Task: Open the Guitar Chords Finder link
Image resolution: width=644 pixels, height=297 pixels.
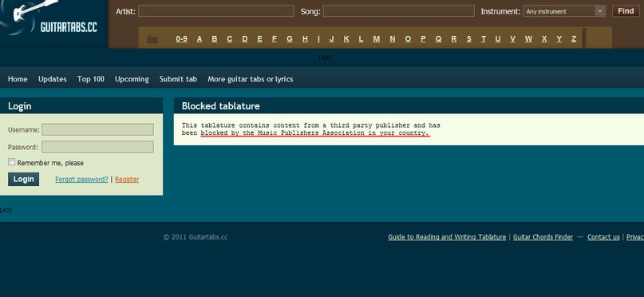Action: pos(543,237)
